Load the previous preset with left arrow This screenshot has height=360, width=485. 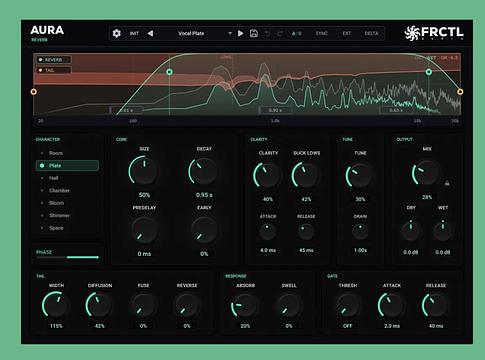[150, 33]
